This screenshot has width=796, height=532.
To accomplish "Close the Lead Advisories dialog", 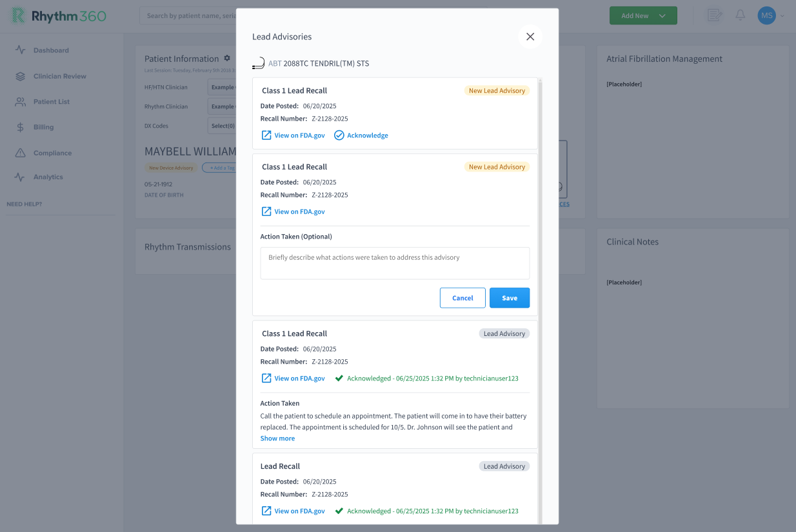I will click(530, 37).
